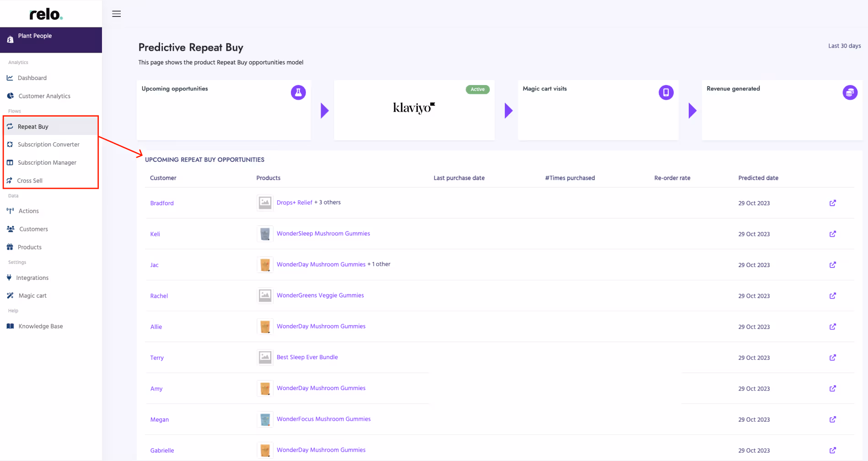
Task: Sort by Predicted date column header
Action: (758, 178)
